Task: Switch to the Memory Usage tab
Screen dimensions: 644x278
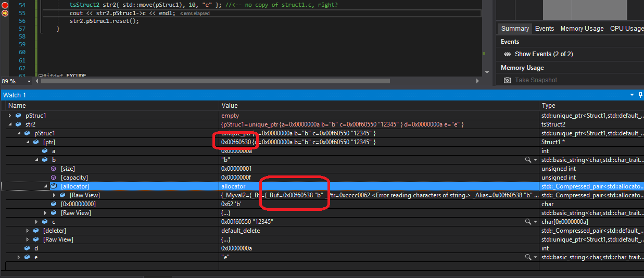Action: tap(582, 29)
